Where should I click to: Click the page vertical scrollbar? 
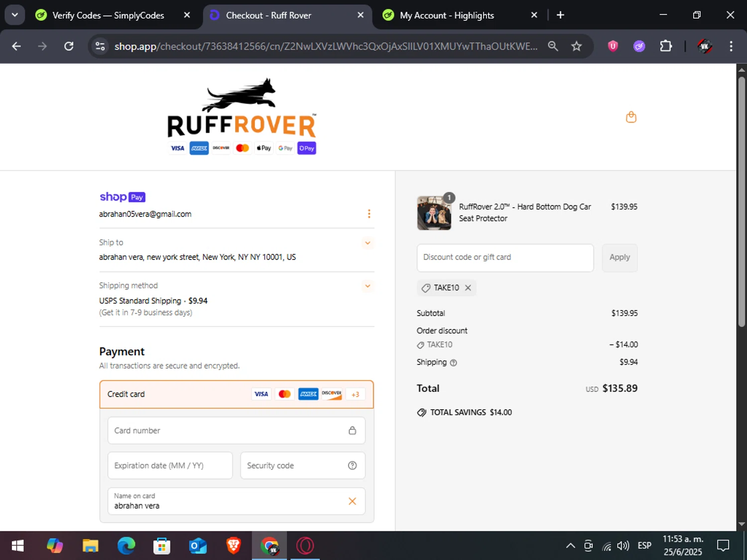[x=742, y=202]
